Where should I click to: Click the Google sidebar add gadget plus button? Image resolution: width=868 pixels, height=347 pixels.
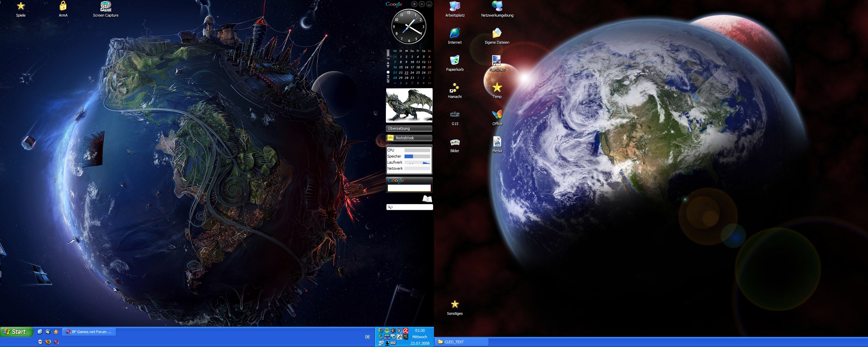point(414,4)
